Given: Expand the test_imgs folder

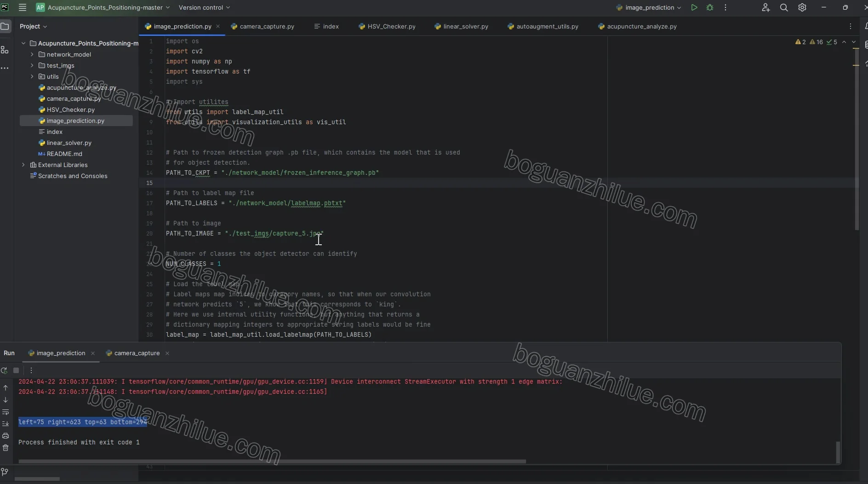Looking at the screenshot, I should (x=32, y=65).
